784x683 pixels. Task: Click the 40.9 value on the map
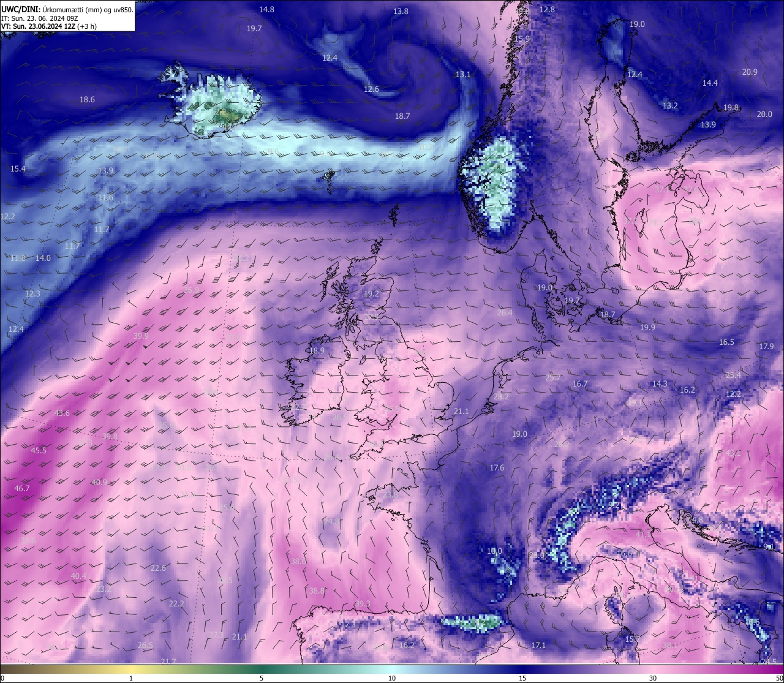click(x=99, y=482)
